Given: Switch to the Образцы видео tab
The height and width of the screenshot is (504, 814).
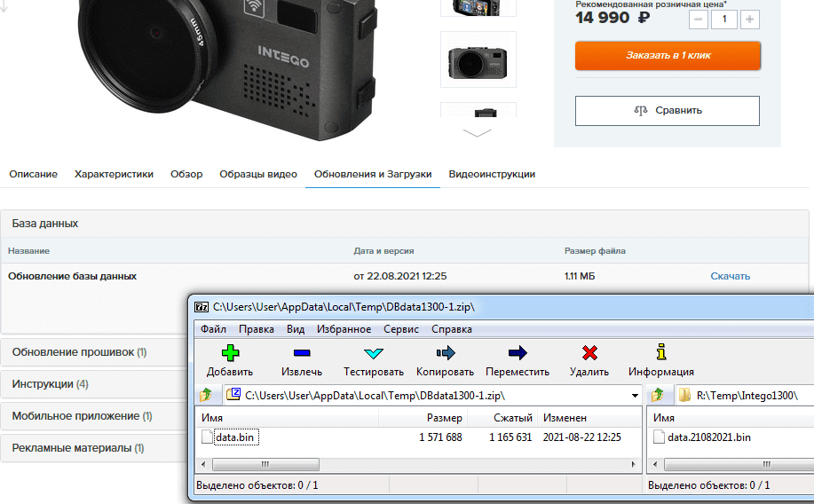Looking at the screenshot, I should click(258, 175).
